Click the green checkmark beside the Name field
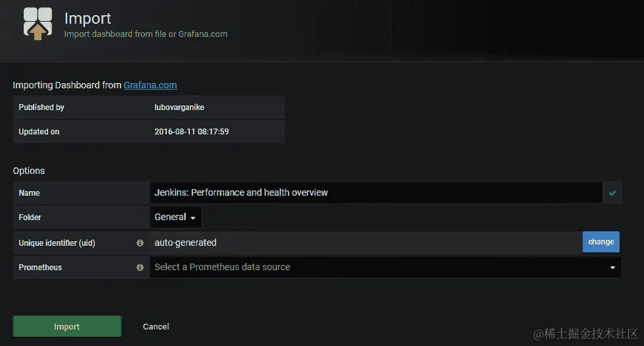The height and width of the screenshot is (346, 644). click(x=612, y=193)
